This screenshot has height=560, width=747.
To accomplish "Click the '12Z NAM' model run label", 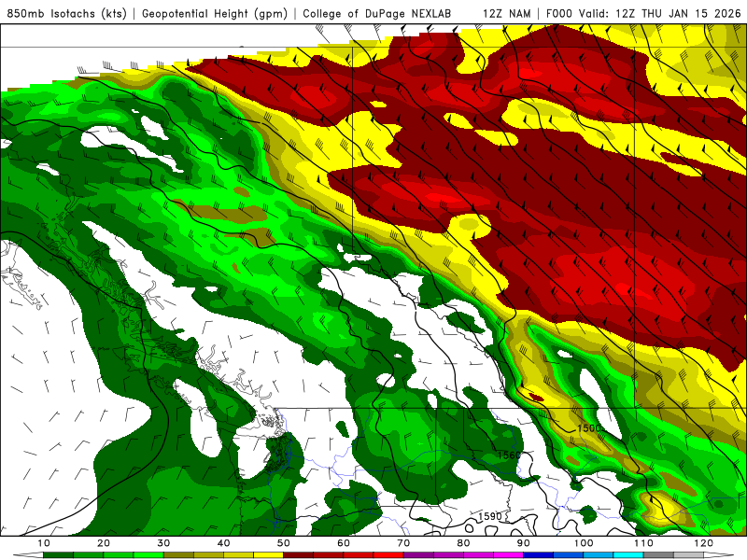I will [507, 13].
